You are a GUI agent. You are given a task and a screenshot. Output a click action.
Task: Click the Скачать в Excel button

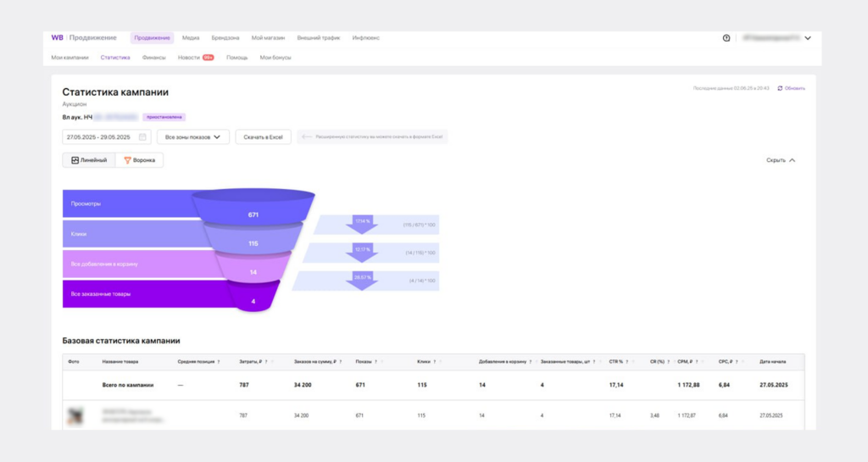263,136
